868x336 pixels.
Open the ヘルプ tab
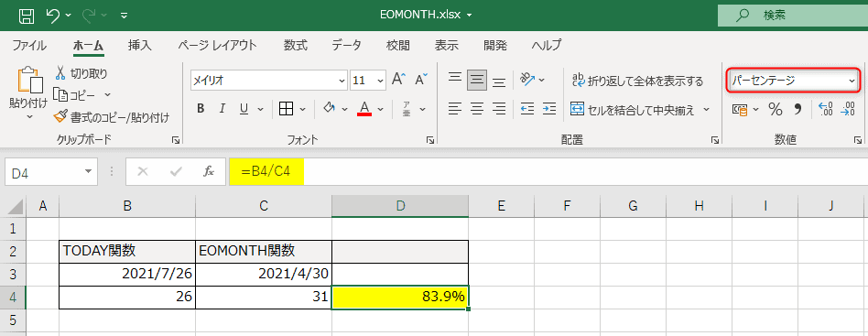tap(547, 46)
